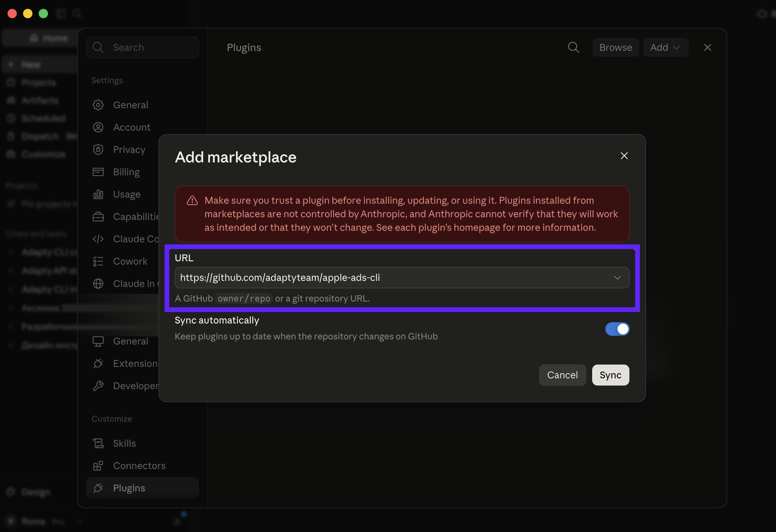Click the sidebar toggle icon in title bar

pos(61,14)
